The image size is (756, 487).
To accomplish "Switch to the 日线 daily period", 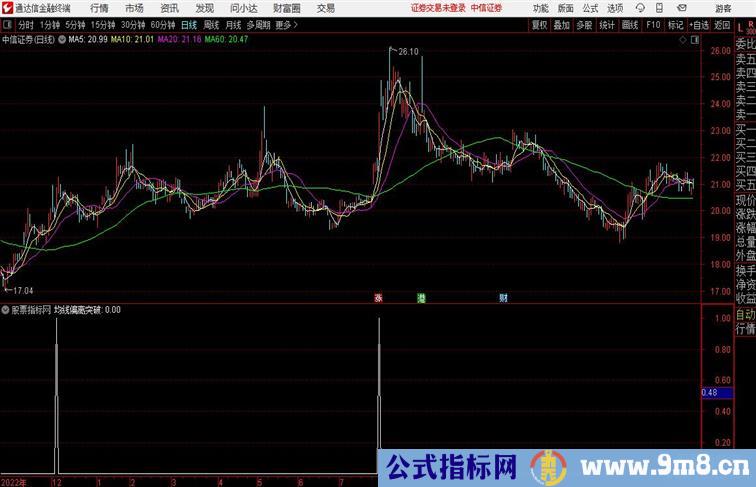I will point(188,25).
